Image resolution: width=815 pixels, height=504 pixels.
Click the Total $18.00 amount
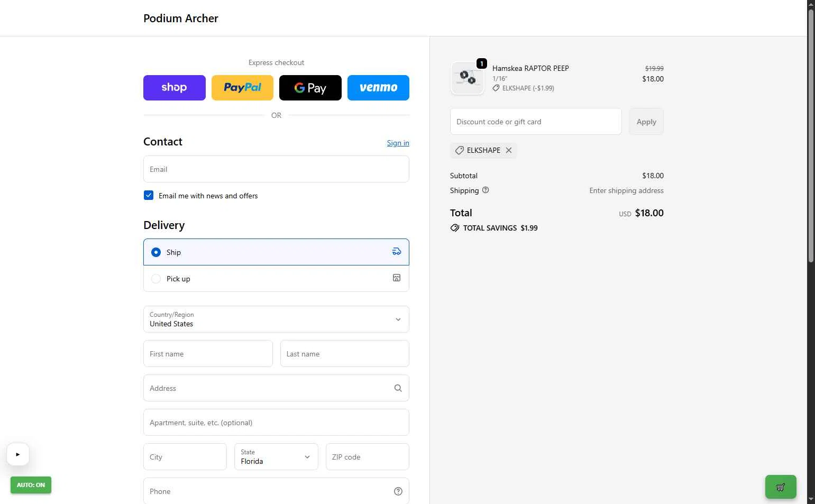tap(649, 213)
